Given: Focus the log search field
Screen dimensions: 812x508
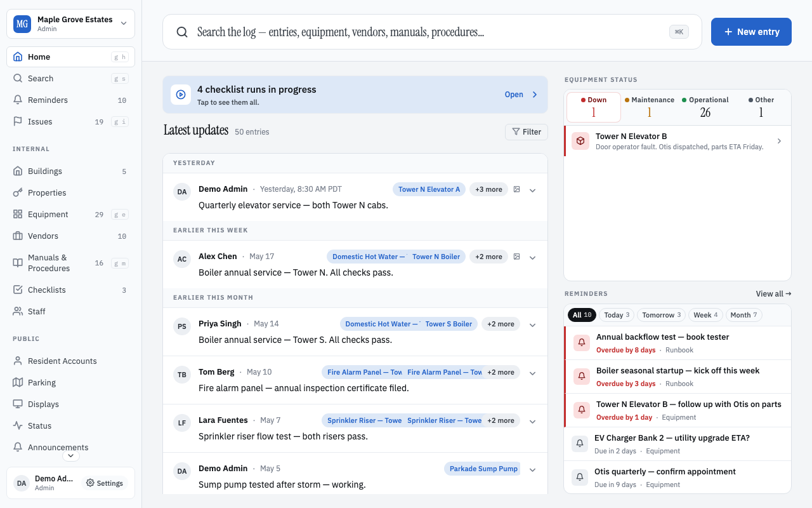Looking at the screenshot, I should [x=432, y=32].
